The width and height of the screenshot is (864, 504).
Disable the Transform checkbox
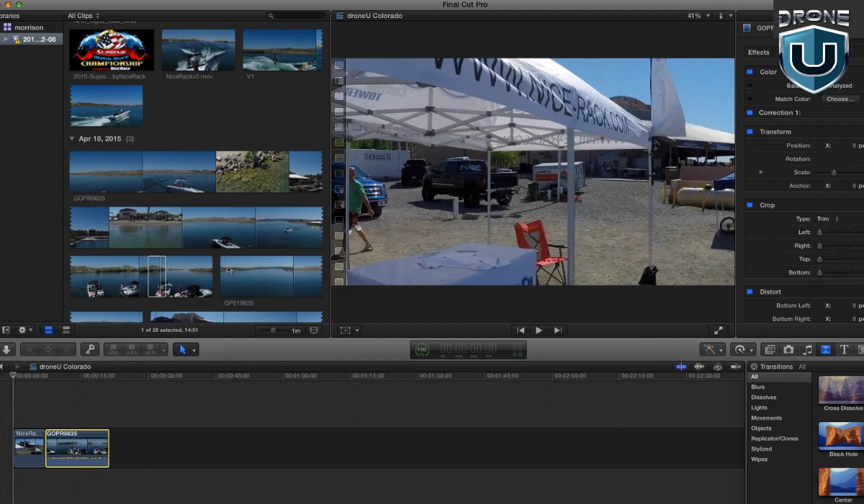tap(750, 132)
